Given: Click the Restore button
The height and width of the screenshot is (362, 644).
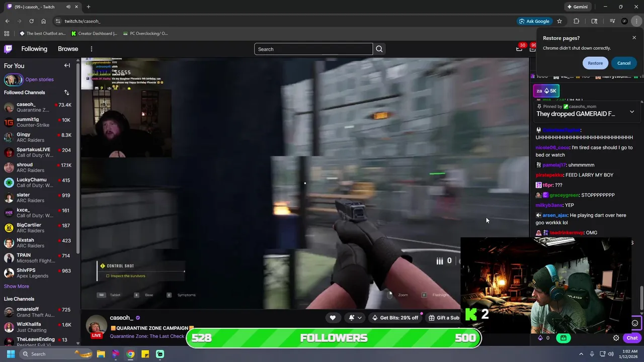Looking at the screenshot, I should pyautogui.click(x=595, y=63).
